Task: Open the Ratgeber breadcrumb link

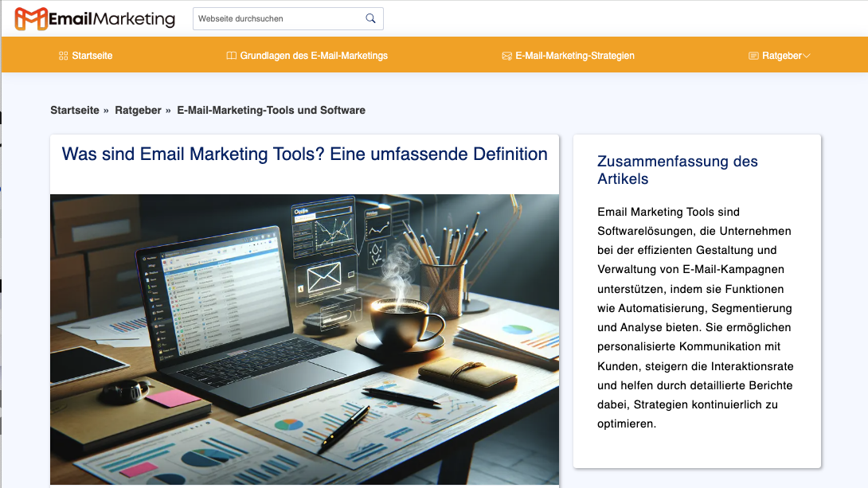Action: click(138, 110)
